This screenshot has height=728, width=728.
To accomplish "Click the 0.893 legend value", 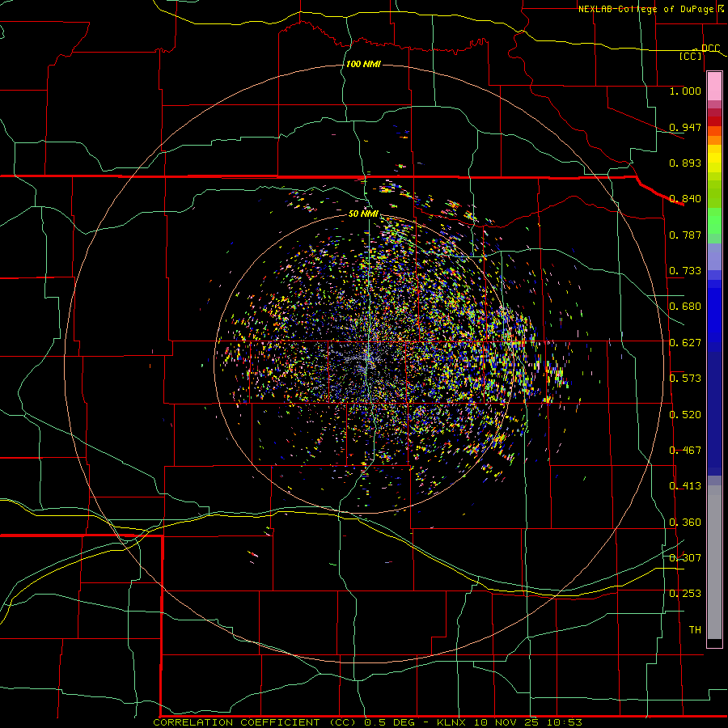I will pos(685,163).
